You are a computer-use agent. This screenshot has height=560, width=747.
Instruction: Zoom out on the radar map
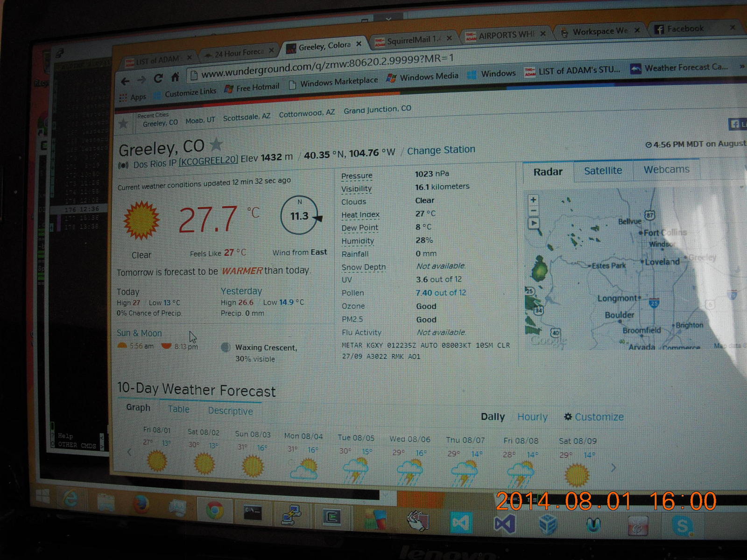click(x=533, y=211)
